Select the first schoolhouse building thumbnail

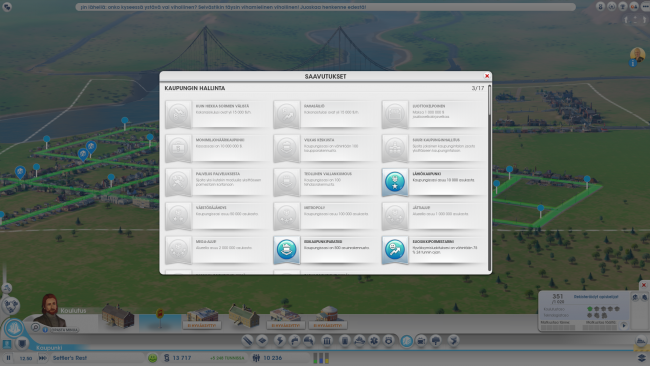pos(118,316)
